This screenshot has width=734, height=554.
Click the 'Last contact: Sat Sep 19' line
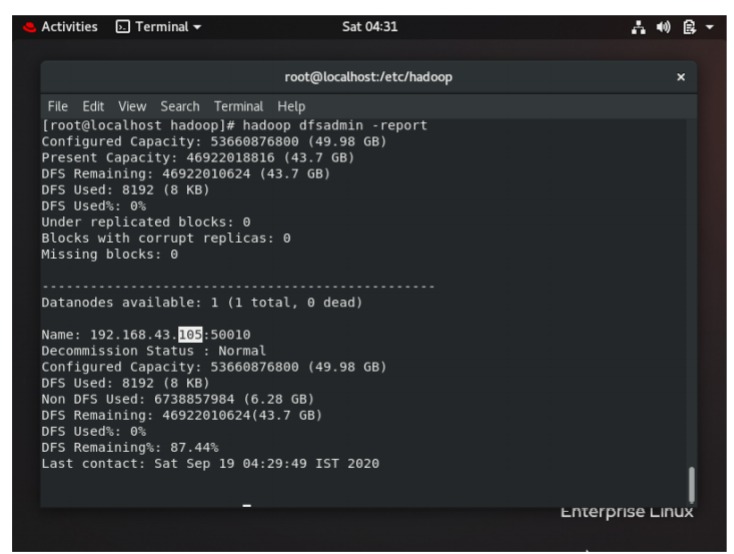click(210, 464)
